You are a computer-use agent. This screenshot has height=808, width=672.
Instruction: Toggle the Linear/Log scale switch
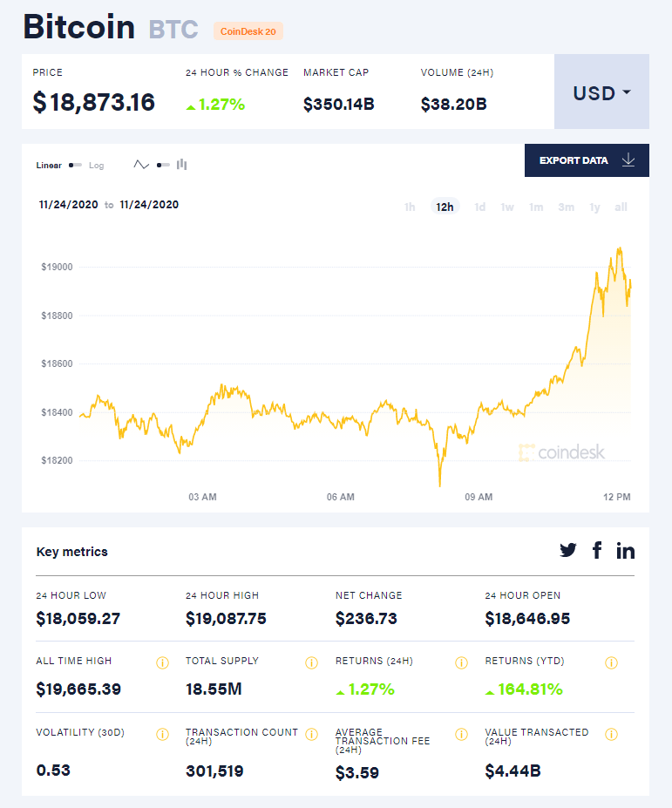75,165
